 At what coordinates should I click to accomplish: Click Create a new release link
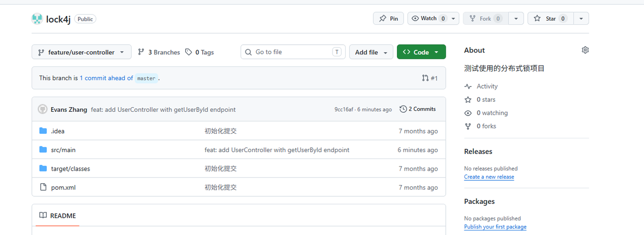click(x=489, y=177)
